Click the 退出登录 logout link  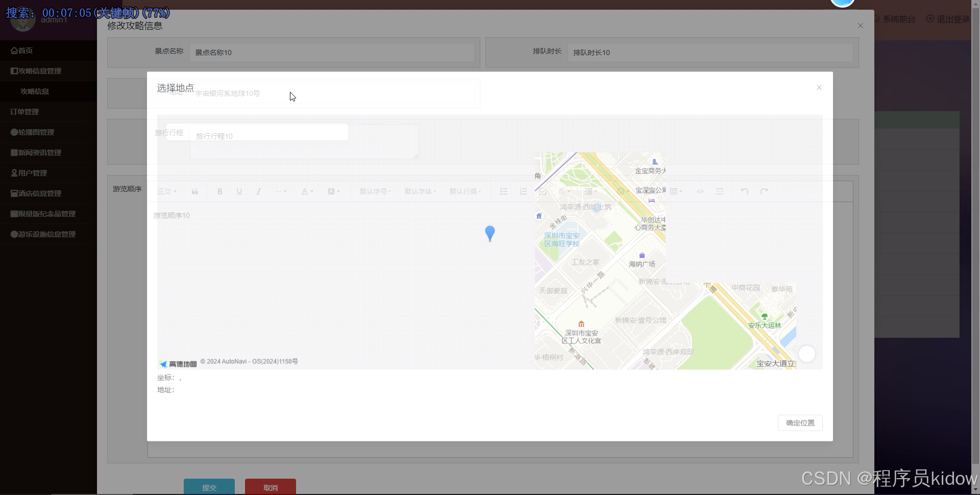(948, 19)
